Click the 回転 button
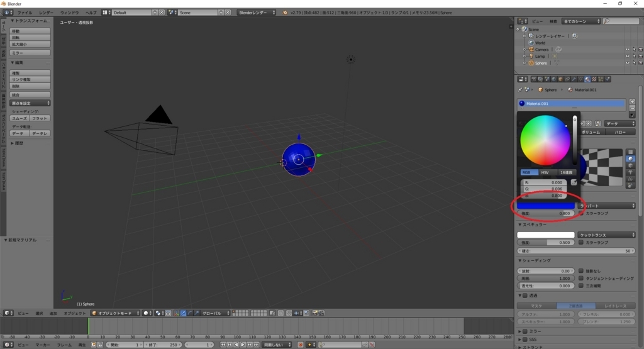This screenshot has width=644, height=349. point(30,37)
